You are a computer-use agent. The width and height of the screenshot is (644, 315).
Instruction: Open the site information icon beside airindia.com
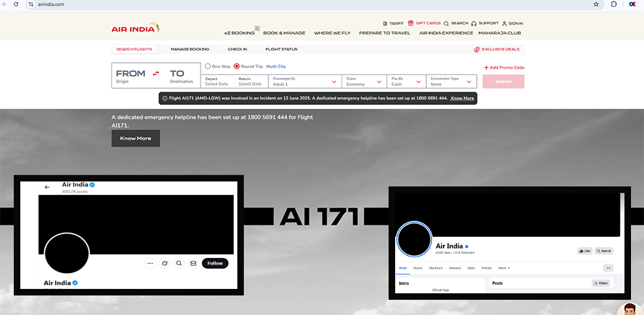[x=31, y=4]
